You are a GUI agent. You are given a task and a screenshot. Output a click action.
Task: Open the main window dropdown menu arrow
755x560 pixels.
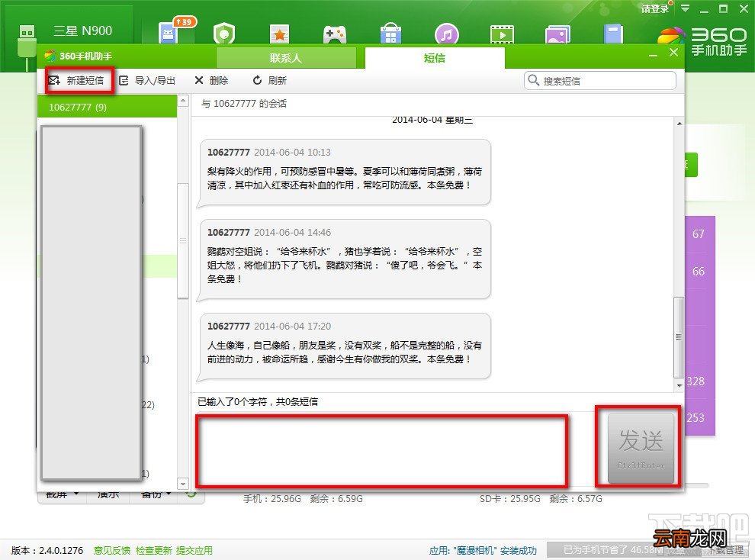(x=685, y=8)
